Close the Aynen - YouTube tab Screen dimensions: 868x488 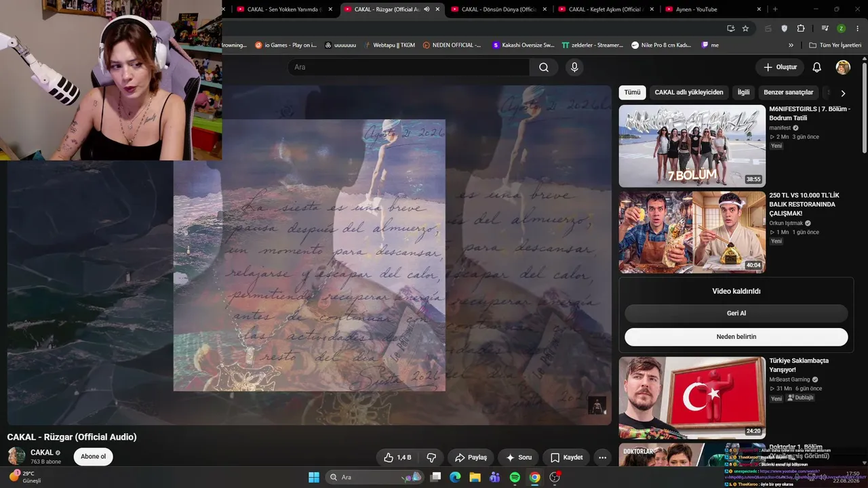pos(759,9)
